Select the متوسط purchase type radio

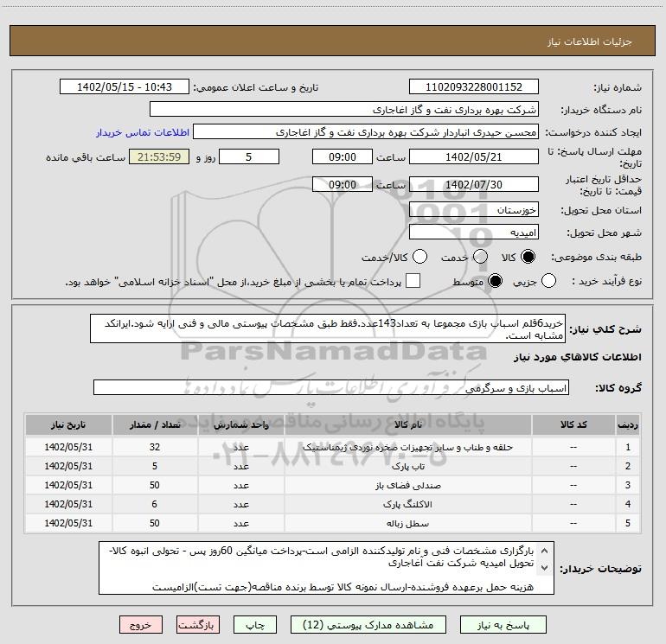(x=495, y=281)
